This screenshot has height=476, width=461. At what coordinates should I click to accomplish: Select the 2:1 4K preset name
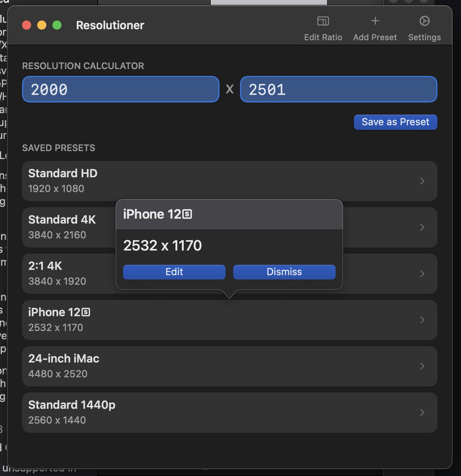pyautogui.click(x=45, y=266)
